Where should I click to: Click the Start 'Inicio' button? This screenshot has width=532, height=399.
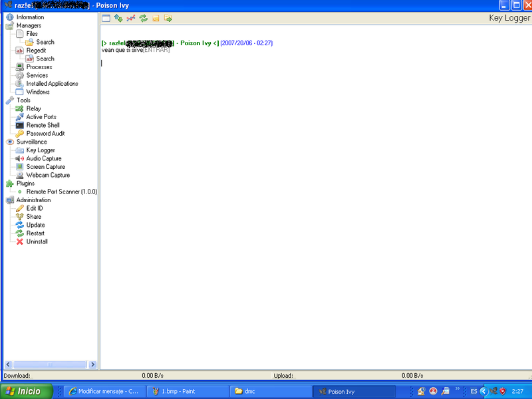coord(27,391)
